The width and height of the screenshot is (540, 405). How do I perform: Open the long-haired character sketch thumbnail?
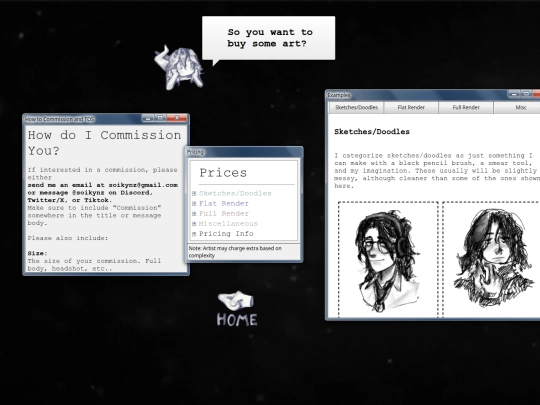492,260
